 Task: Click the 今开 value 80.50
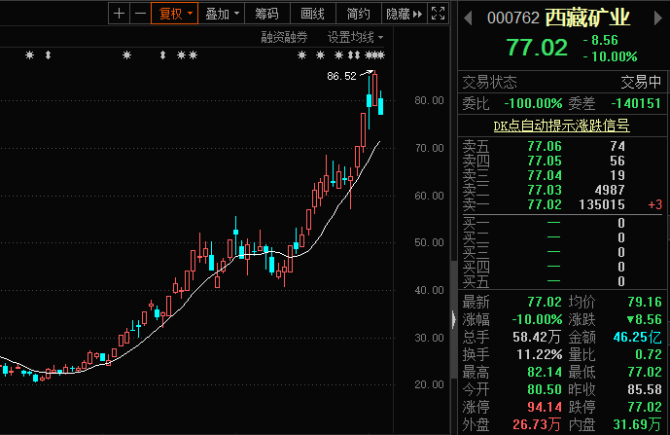pyautogui.click(x=544, y=389)
